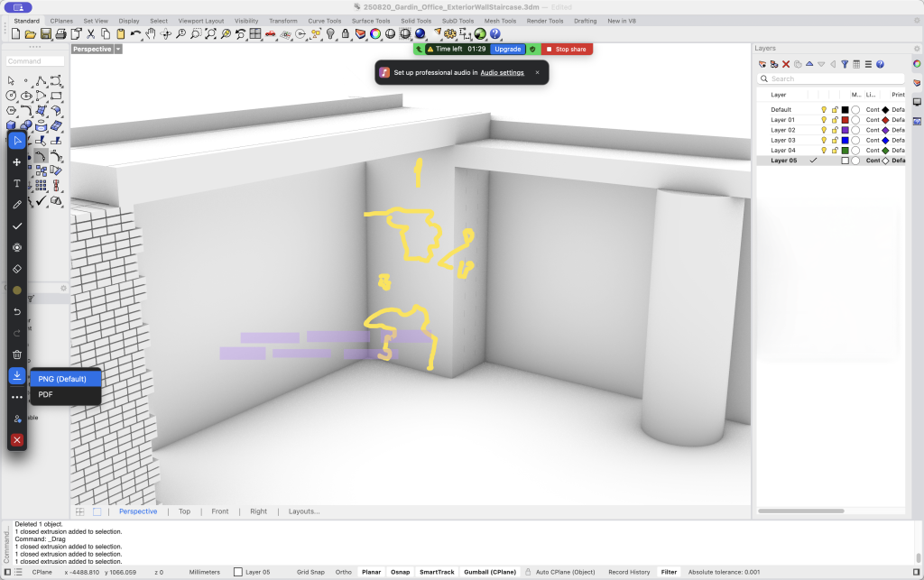Click the trash icon to clear annotations
Viewport: 924px width, 580px height.
[17, 354]
